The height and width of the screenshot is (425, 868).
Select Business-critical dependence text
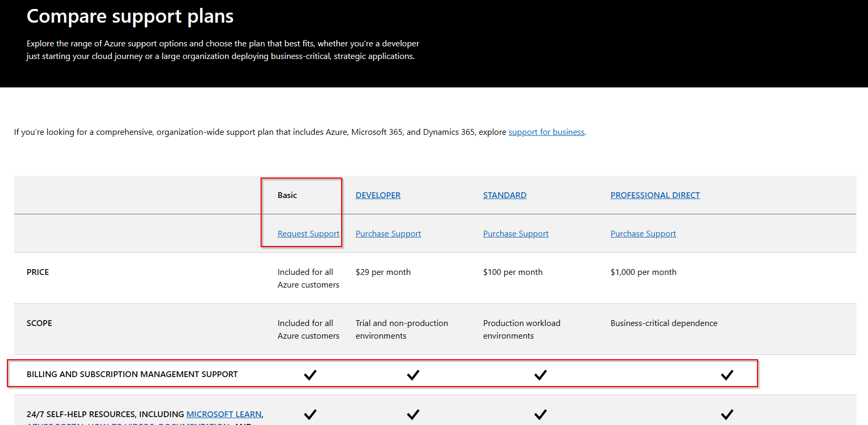pyautogui.click(x=664, y=323)
